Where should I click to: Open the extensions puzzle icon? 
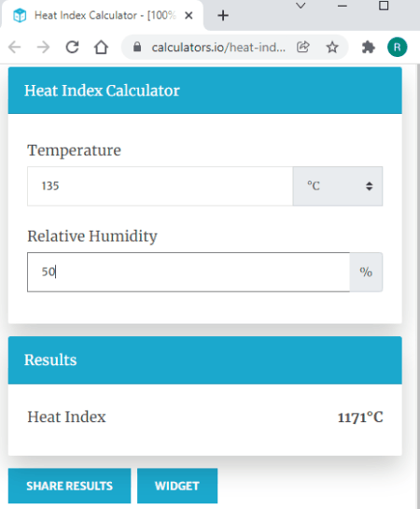[368, 48]
